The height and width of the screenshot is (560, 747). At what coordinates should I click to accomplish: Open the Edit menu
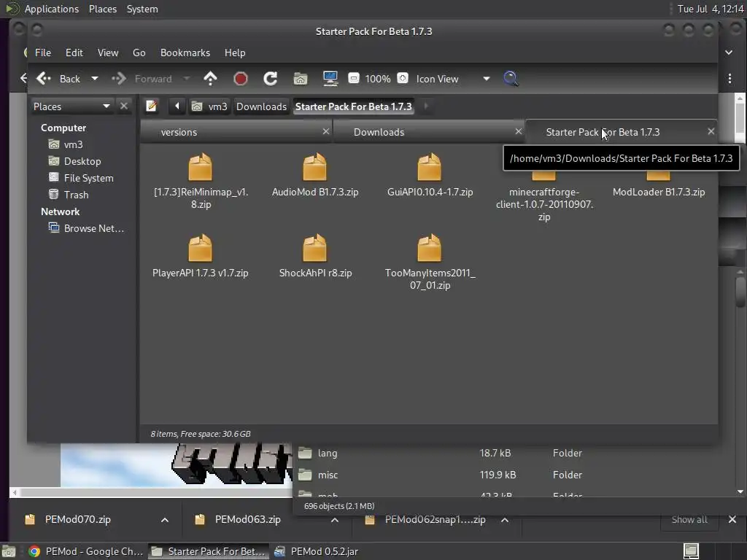pyautogui.click(x=74, y=52)
